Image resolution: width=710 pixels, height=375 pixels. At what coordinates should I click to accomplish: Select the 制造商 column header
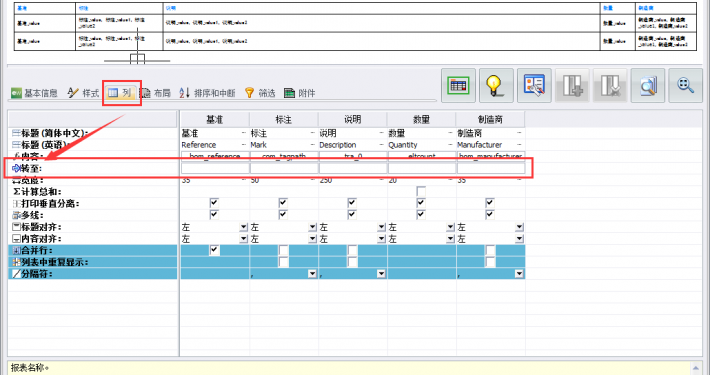coord(490,120)
